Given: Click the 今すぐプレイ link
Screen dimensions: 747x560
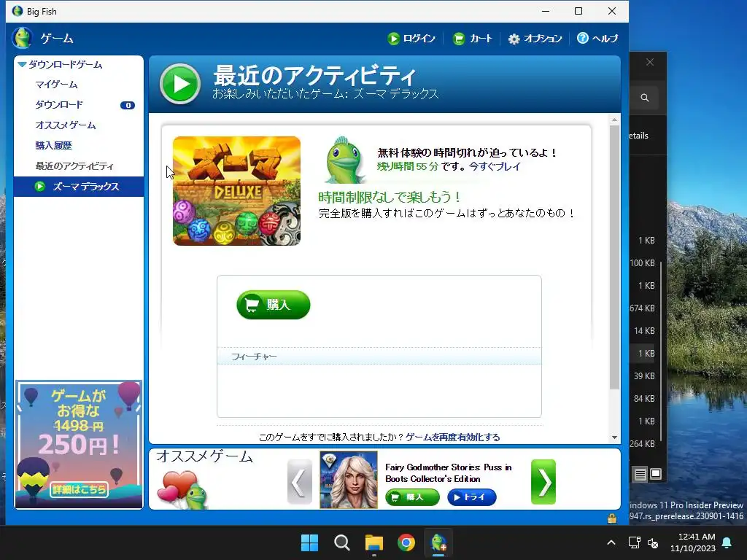Looking at the screenshot, I should click(495, 166).
